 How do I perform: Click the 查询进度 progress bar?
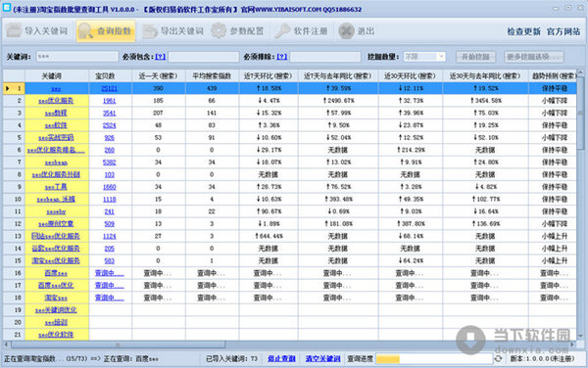[434, 359]
